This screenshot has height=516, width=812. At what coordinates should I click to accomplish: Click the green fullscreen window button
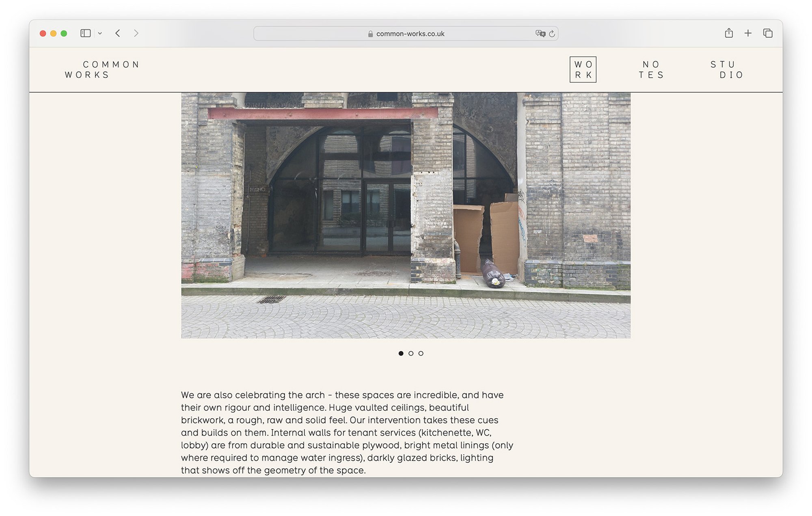[x=64, y=34]
